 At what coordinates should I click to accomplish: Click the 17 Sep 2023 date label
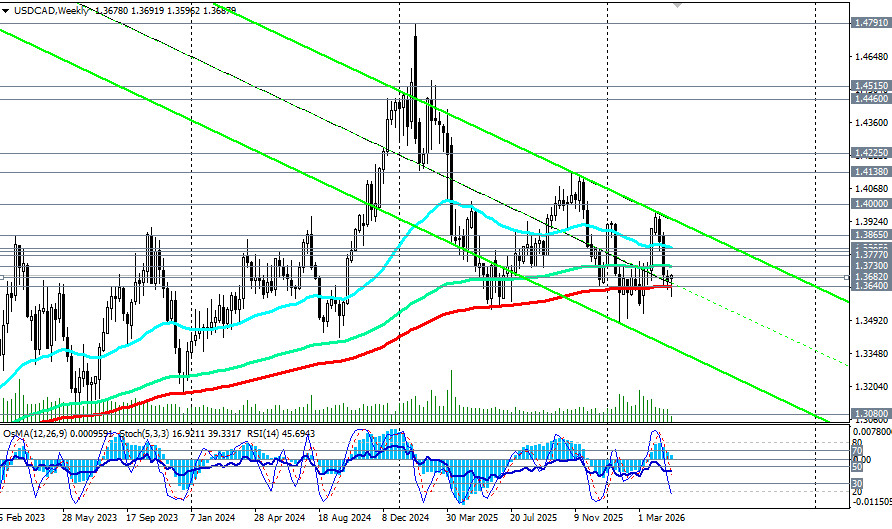coord(152,518)
